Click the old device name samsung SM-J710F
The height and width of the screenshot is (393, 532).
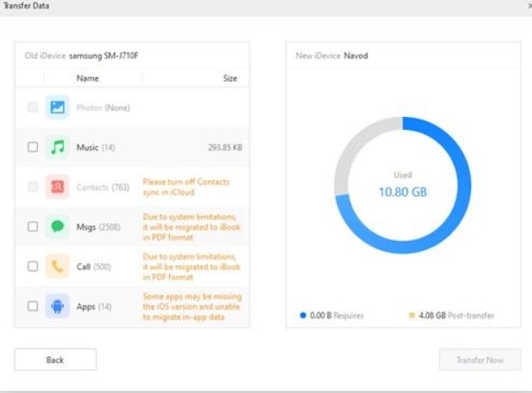click(103, 56)
